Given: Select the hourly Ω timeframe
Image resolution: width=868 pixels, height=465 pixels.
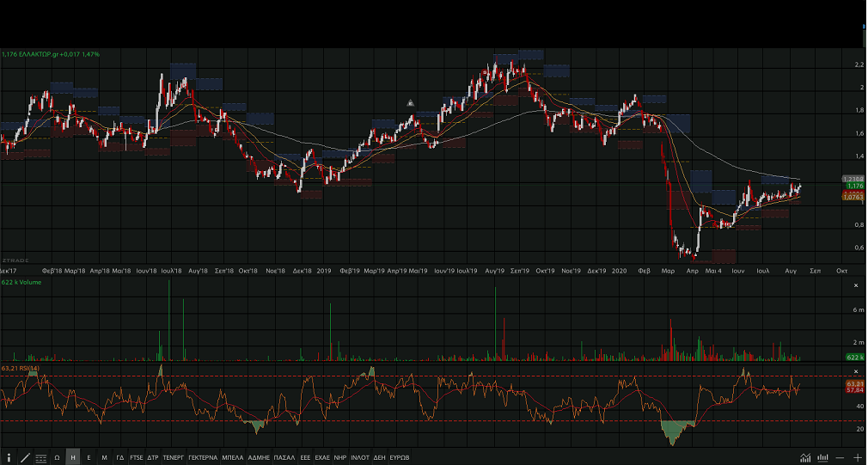Looking at the screenshot, I should [x=57, y=458].
